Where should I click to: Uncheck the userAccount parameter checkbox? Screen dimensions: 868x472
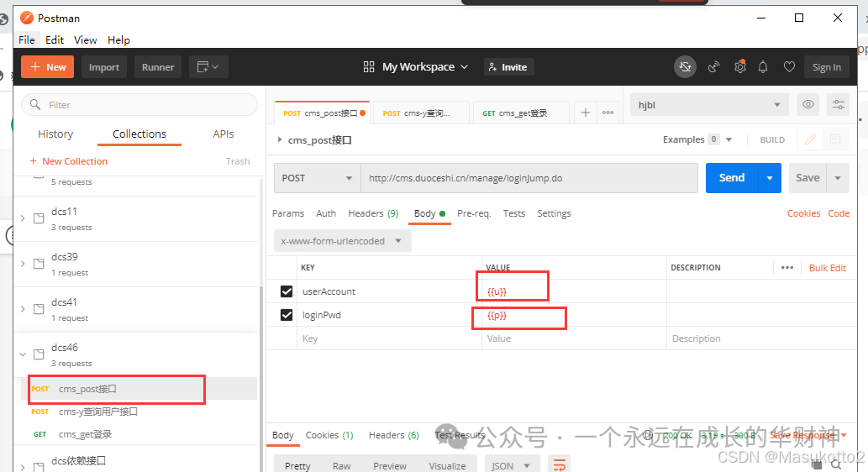(287, 291)
